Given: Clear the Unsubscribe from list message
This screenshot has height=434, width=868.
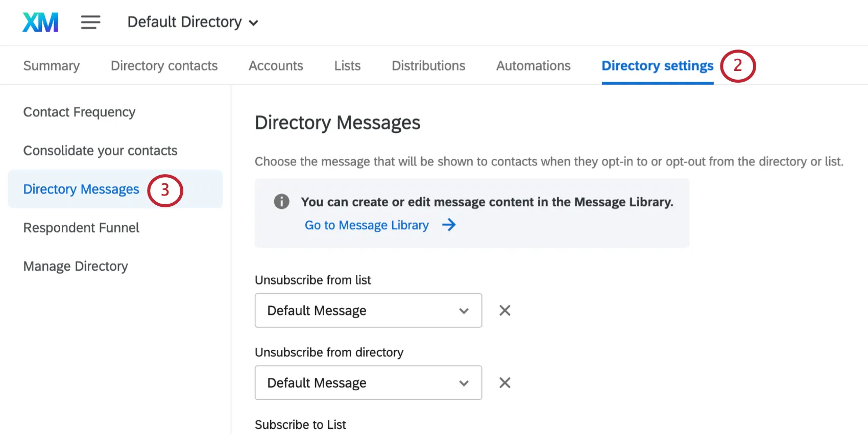Looking at the screenshot, I should click(504, 310).
